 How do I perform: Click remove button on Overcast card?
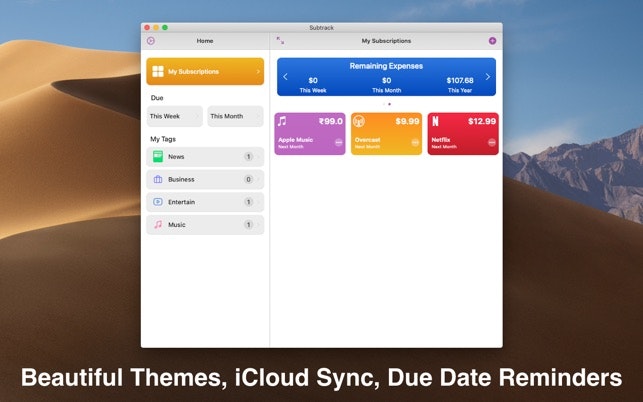(x=415, y=142)
